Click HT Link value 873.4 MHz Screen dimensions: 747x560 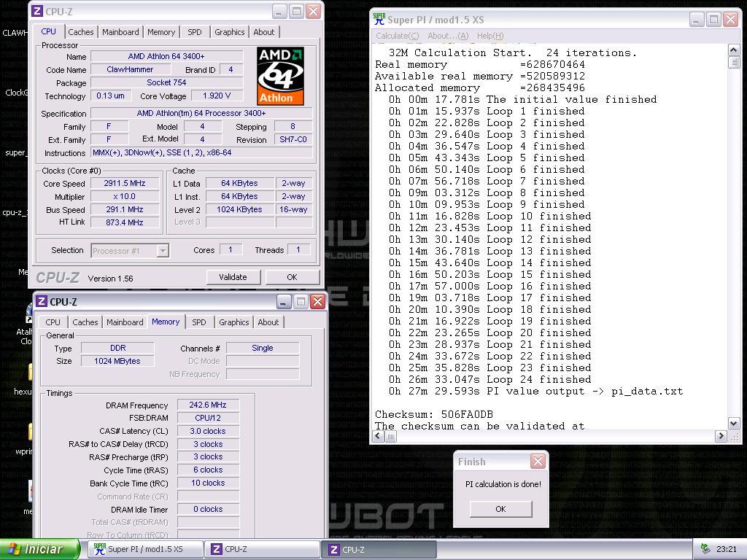tap(125, 222)
